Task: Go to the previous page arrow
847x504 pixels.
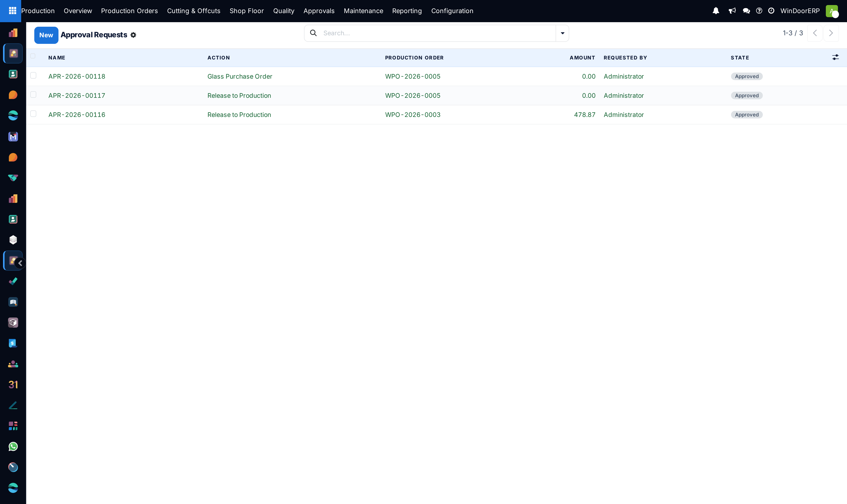Action: point(815,33)
